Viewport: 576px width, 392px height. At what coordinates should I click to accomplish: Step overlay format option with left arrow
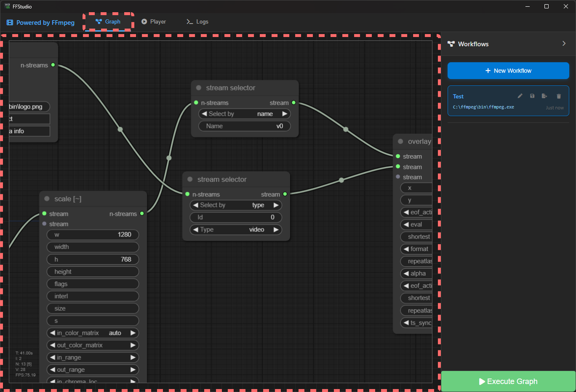coord(406,249)
